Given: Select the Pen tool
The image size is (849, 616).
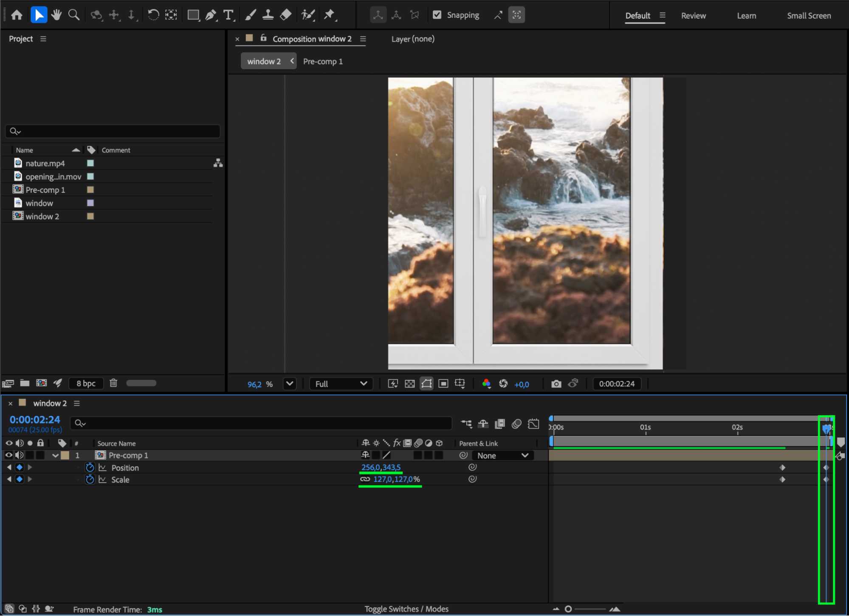Looking at the screenshot, I should (x=210, y=15).
